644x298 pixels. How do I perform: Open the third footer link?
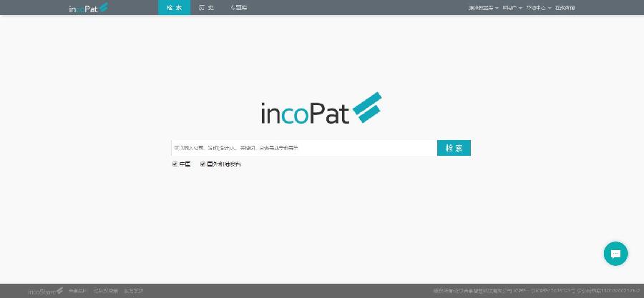click(134, 291)
